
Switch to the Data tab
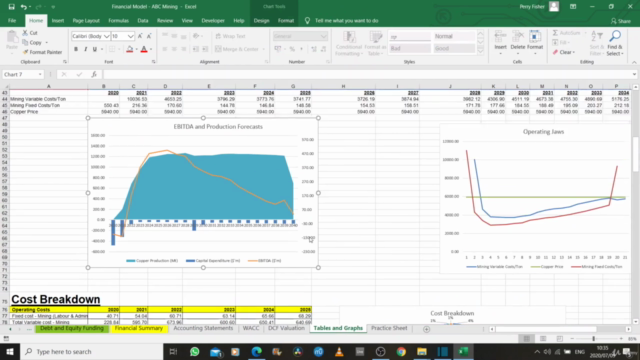pos(143,20)
